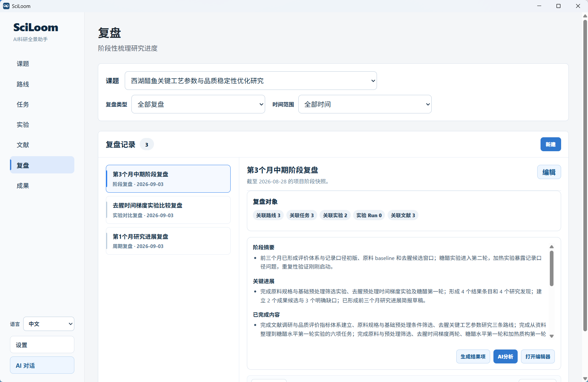The height and width of the screenshot is (382, 588).
Task: Maximize the SciLoom window
Action: [558, 6]
